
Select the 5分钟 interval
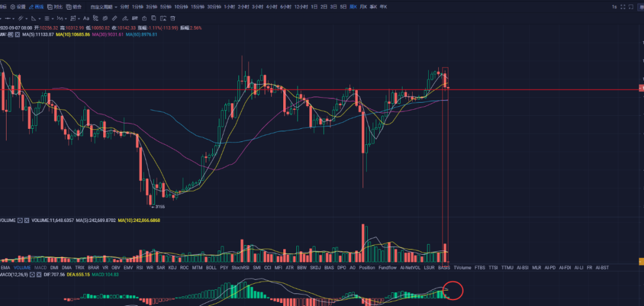166,7
